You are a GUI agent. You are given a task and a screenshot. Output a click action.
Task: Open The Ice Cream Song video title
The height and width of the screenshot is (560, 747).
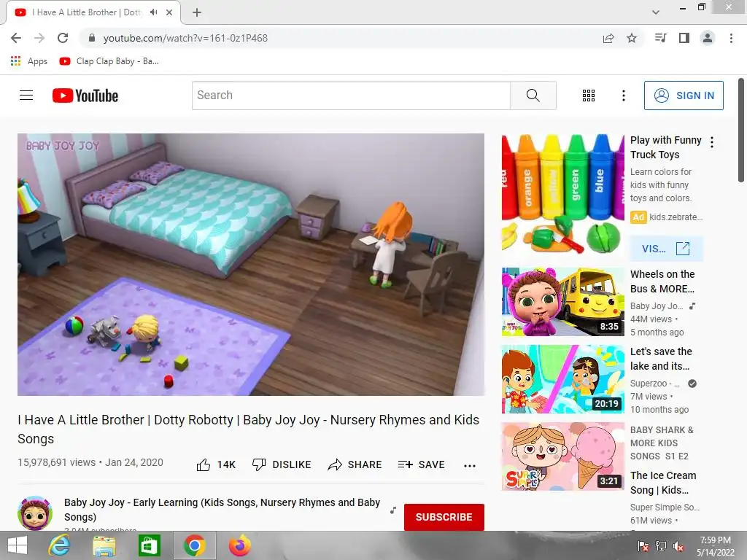click(663, 483)
